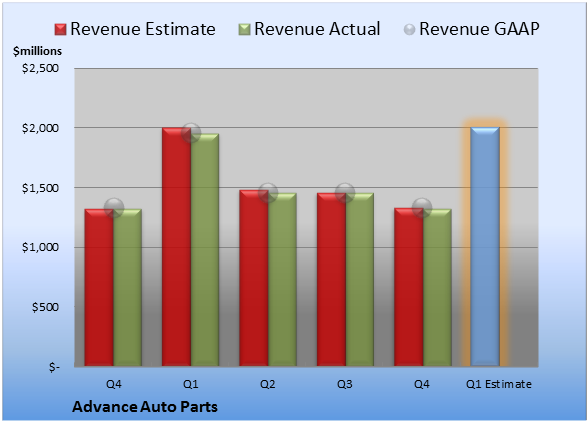Click the red Revenue Estimate legend swatch

click(x=60, y=29)
